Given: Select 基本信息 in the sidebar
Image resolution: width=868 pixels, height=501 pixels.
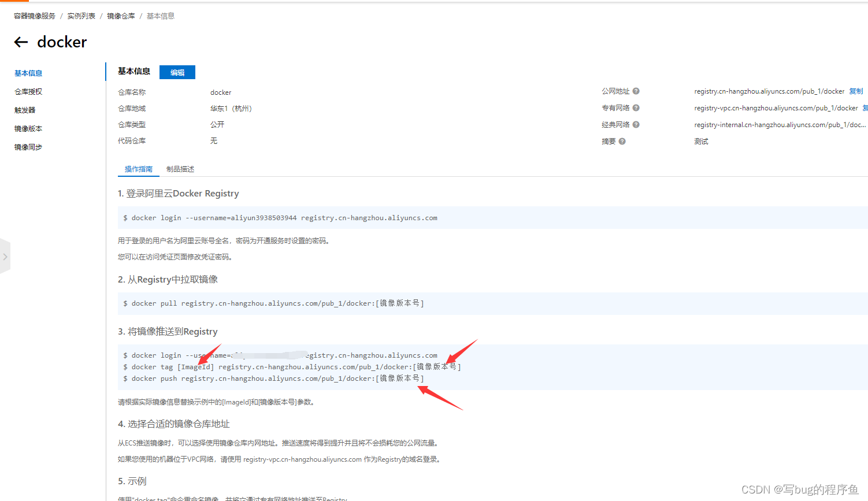Looking at the screenshot, I should click(x=28, y=73).
